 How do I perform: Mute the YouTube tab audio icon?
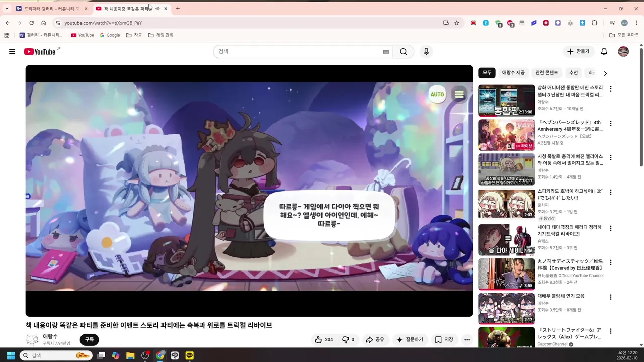click(157, 9)
